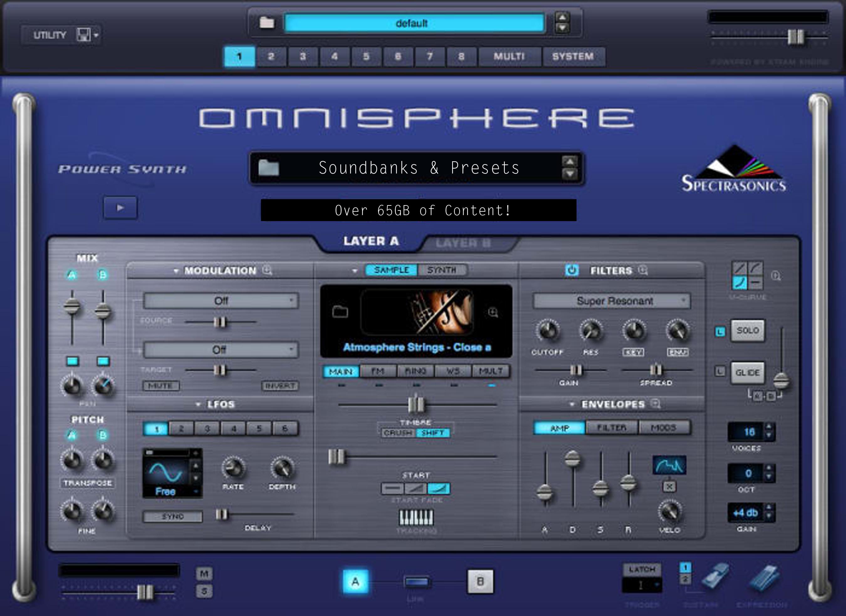Select the linear start fade shape
The height and width of the screenshot is (616, 846).
(415, 488)
